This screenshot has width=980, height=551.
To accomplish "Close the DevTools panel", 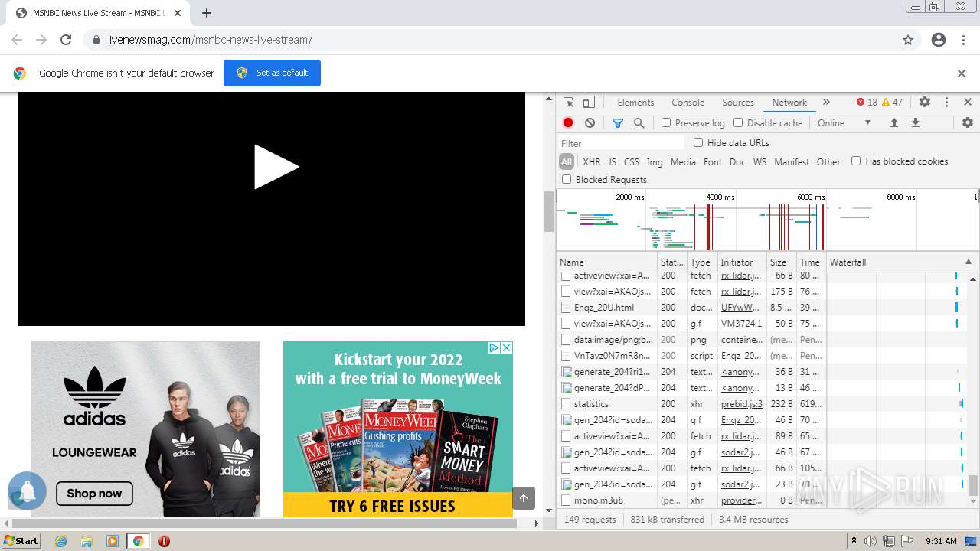I will coord(968,102).
